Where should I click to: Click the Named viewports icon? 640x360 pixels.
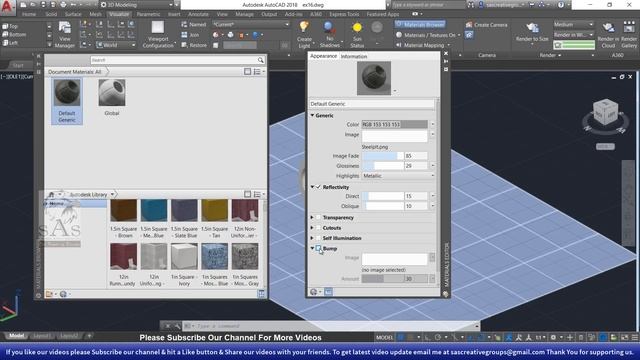click(184, 24)
